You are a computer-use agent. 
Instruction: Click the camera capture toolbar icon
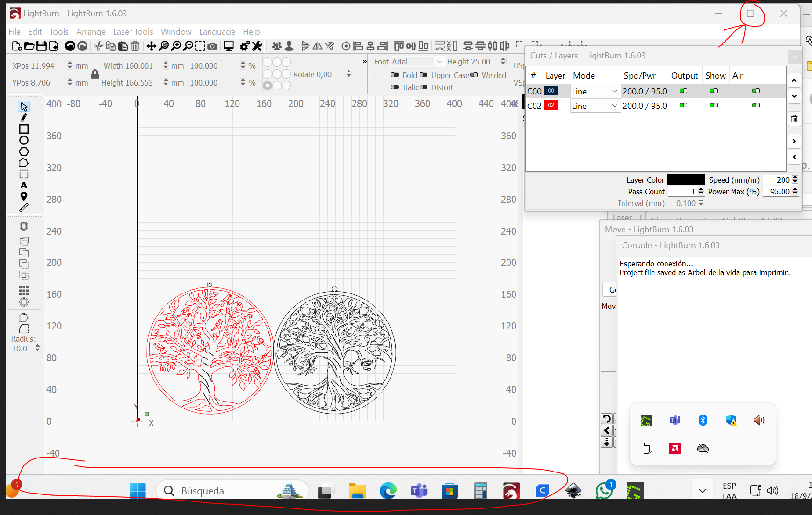tap(212, 46)
